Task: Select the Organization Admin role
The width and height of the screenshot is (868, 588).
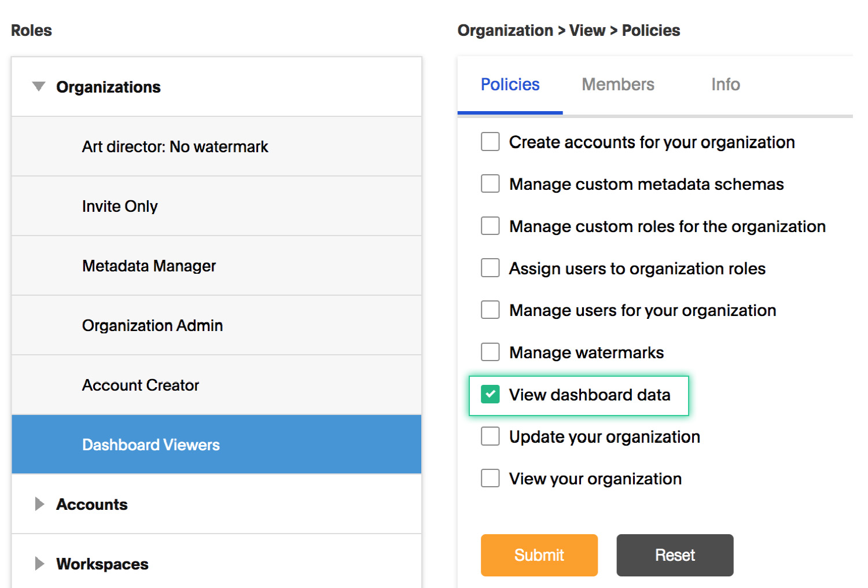Action: [x=216, y=325]
